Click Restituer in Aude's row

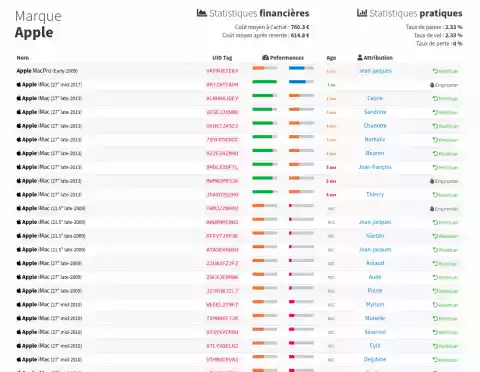pyautogui.click(x=445, y=277)
